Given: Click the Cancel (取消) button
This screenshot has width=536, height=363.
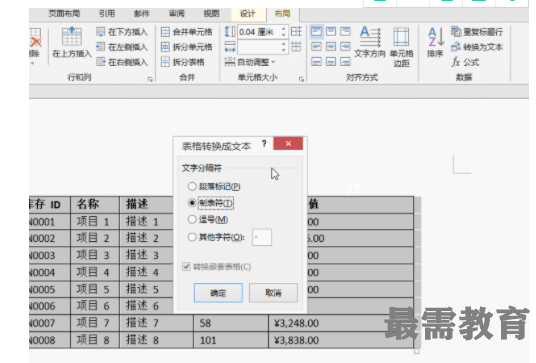Looking at the screenshot, I should [273, 293].
